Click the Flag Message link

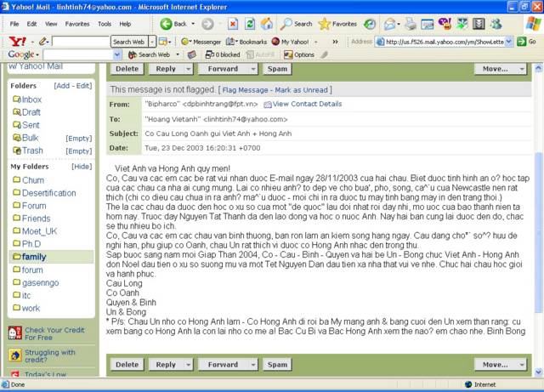245,90
